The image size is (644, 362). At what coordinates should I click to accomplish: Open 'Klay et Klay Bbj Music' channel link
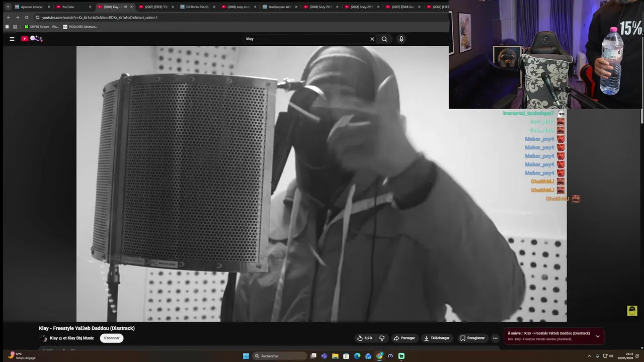72,338
